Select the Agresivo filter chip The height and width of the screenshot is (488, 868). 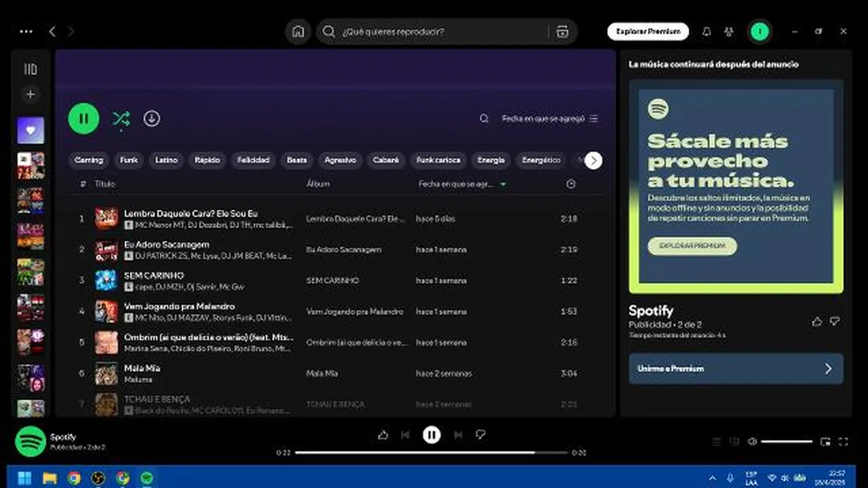[340, 161]
